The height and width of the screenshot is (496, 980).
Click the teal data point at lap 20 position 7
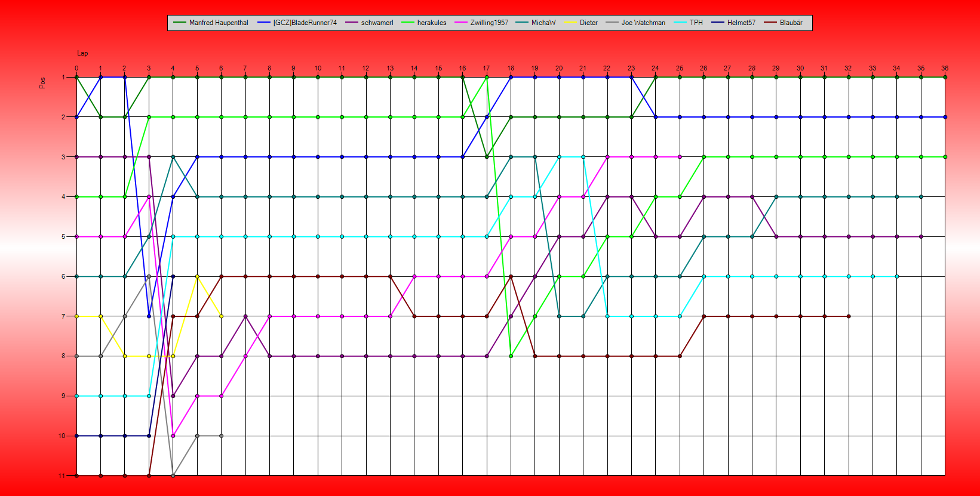(x=559, y=316)
